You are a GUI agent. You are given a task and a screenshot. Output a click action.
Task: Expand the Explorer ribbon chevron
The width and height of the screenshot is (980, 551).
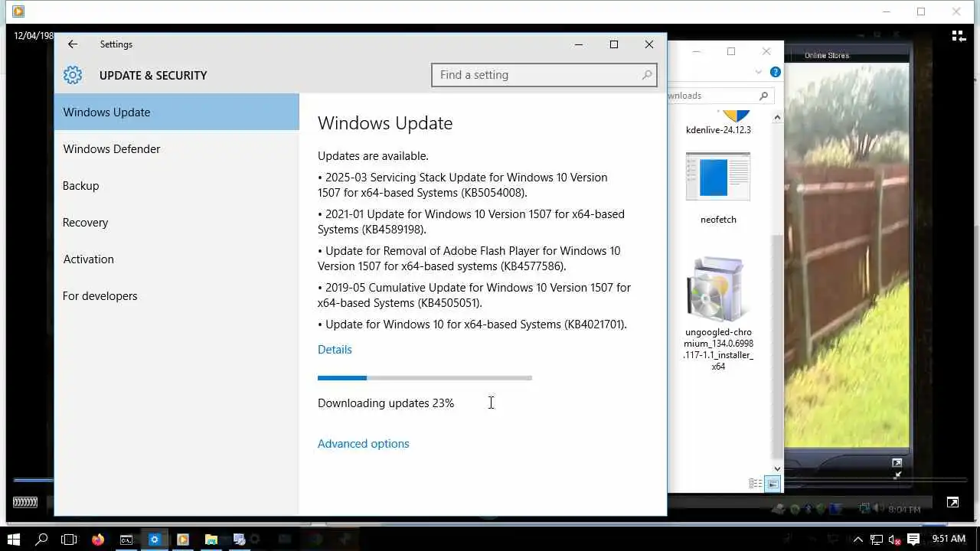(x=759, y=72)
